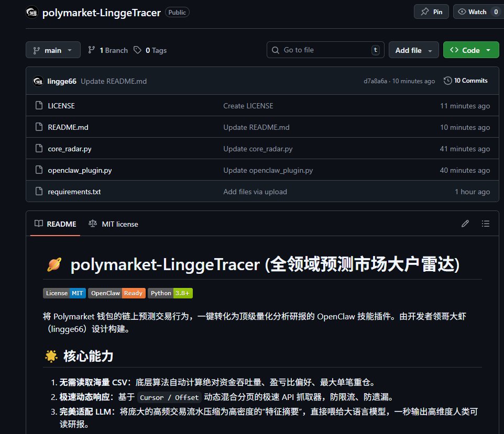Open the Add files via upload commit message
The height and width of the screenshot is (434, 504).
pos(255,192)
